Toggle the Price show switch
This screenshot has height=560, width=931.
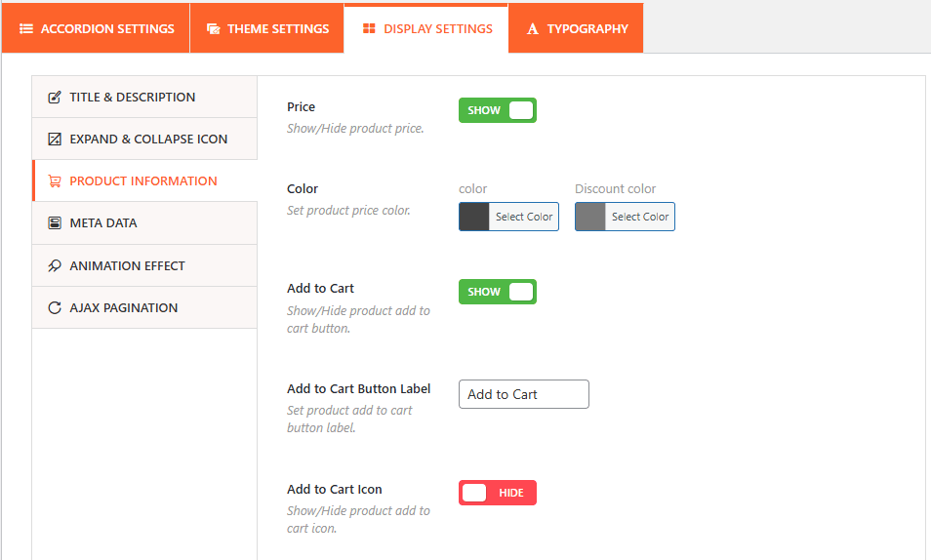(498, 110)
